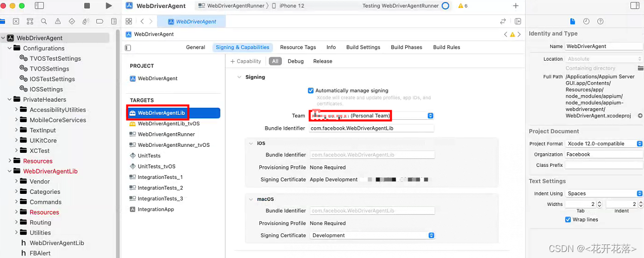This screenshot has height=258, width=644.
Task: Open macOS Signing Certificate dropdown
Action: click(372, 235)
